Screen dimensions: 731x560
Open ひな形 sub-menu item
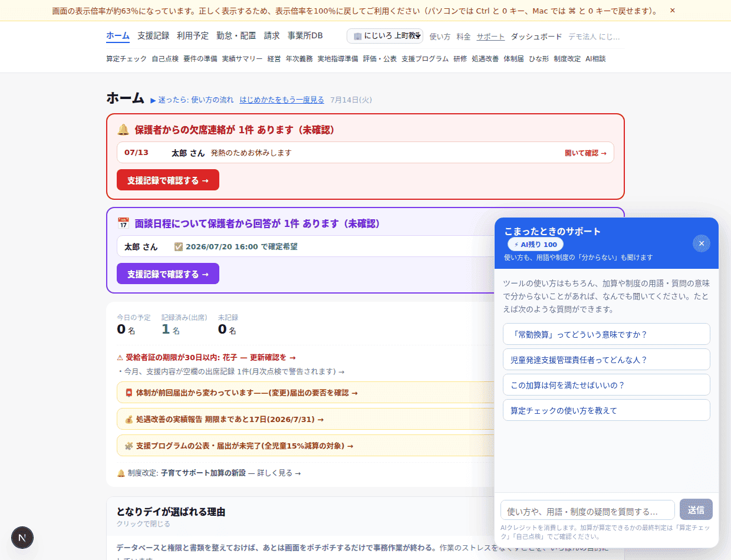coord(539,59)
